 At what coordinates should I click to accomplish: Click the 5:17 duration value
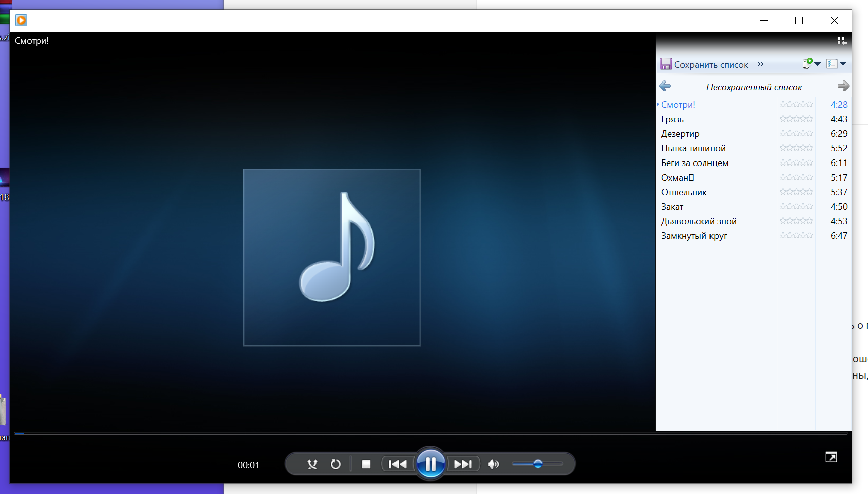[x=839, y=178]
